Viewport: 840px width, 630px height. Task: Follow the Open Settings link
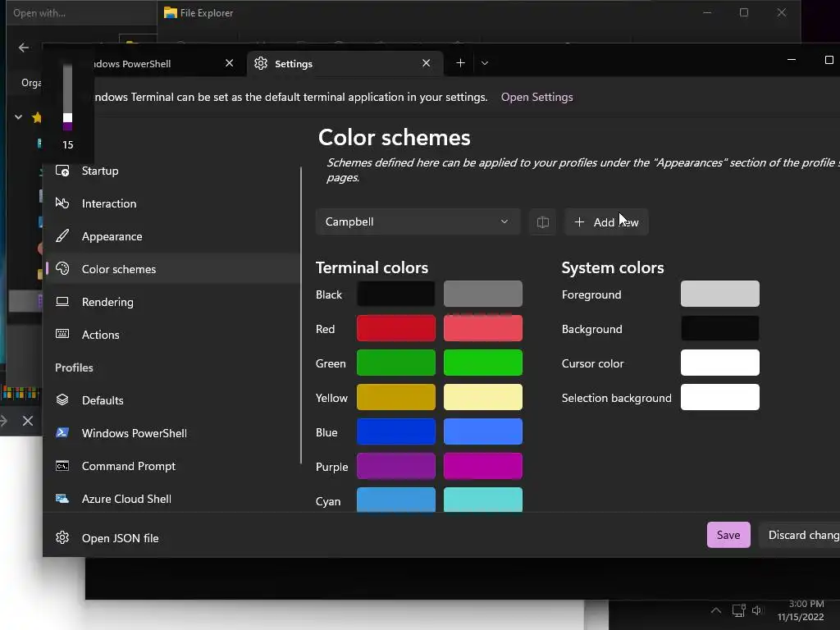pyautogui.click(x=536, y=97)
